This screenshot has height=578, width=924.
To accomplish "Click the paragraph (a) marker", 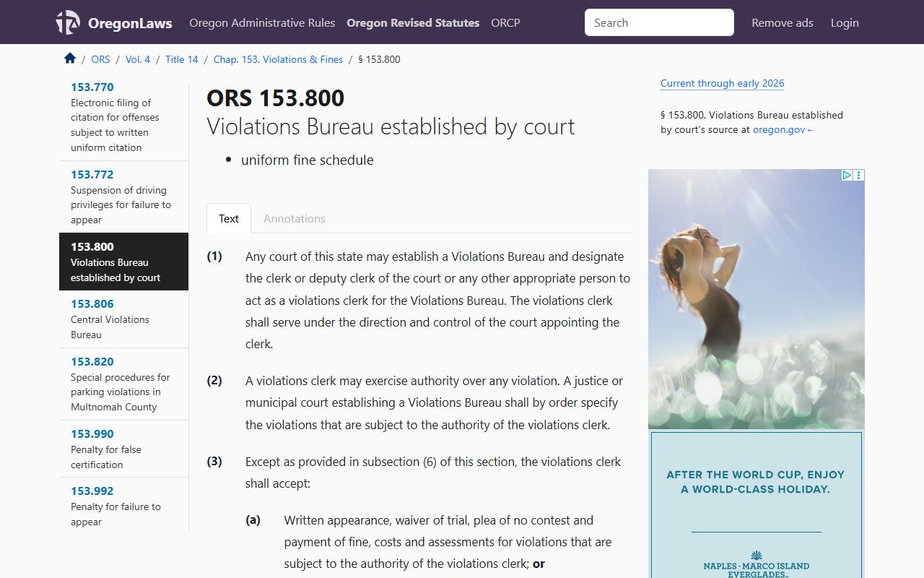I will tap(253, 519).
